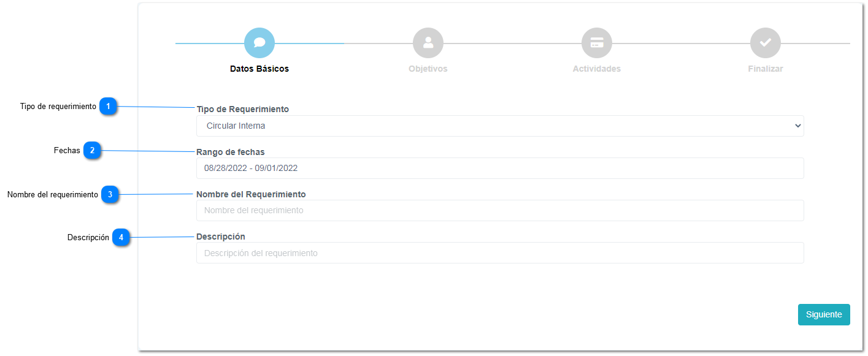Open the Tipo de Requerimiento dropdown
This screenshot has height=356, width=868.
pyautogui.click(x=500, y=126)
